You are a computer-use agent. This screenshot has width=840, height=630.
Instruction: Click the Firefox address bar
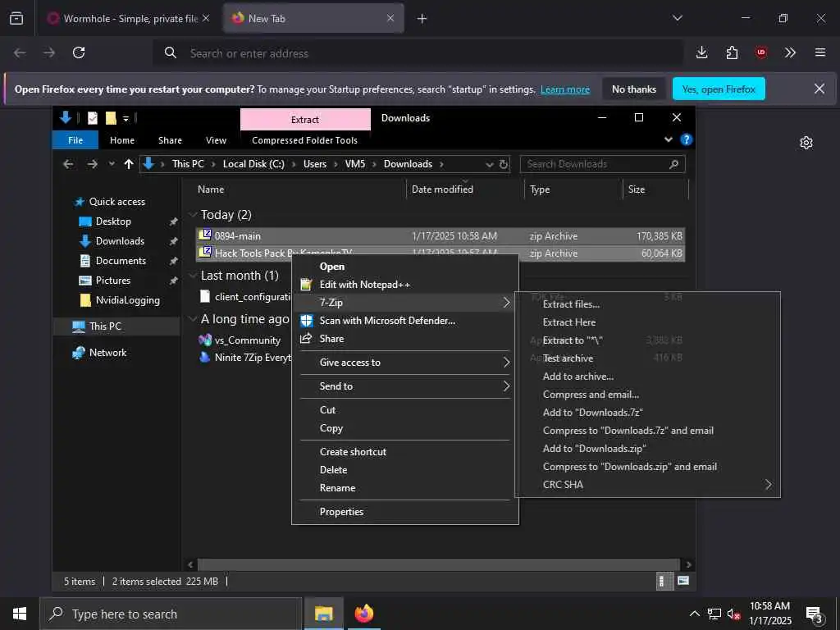418,53
